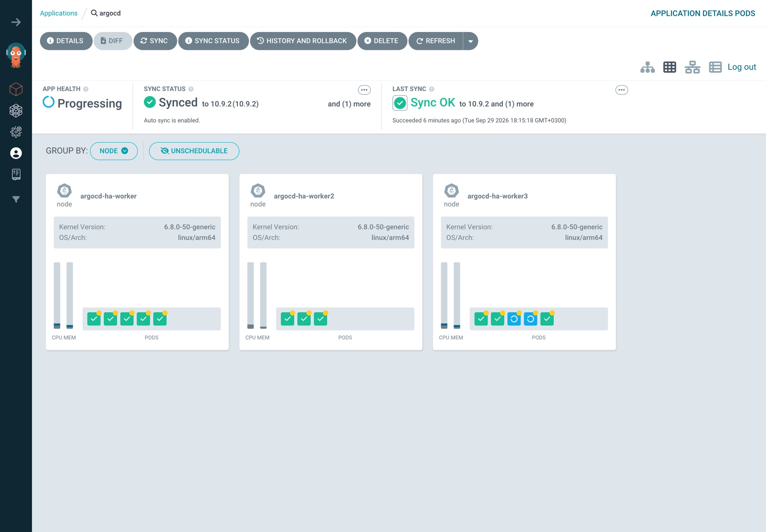Go to Applications breadcrumb link
The image size is (766, 532).
59,13
